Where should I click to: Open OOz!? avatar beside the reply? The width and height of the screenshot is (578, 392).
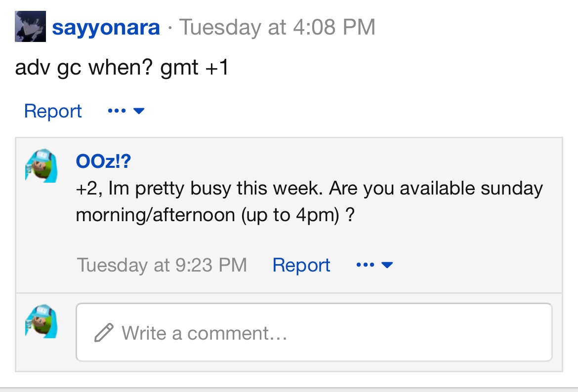tap(41, 166)
